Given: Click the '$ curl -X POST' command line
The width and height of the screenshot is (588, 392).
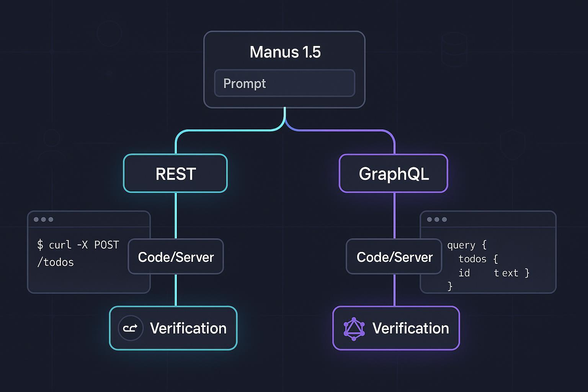Looking at the screenshot, I should pos(78,245).
